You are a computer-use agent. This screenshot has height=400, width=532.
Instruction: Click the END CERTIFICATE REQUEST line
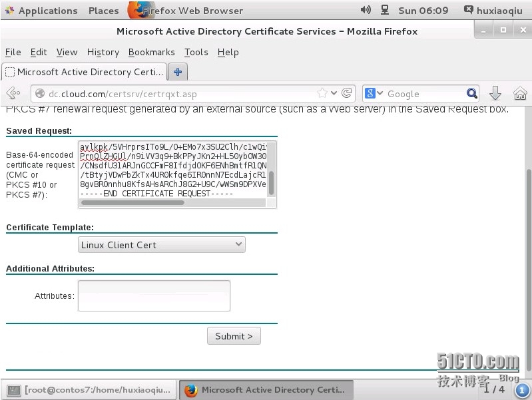[156, 194]
